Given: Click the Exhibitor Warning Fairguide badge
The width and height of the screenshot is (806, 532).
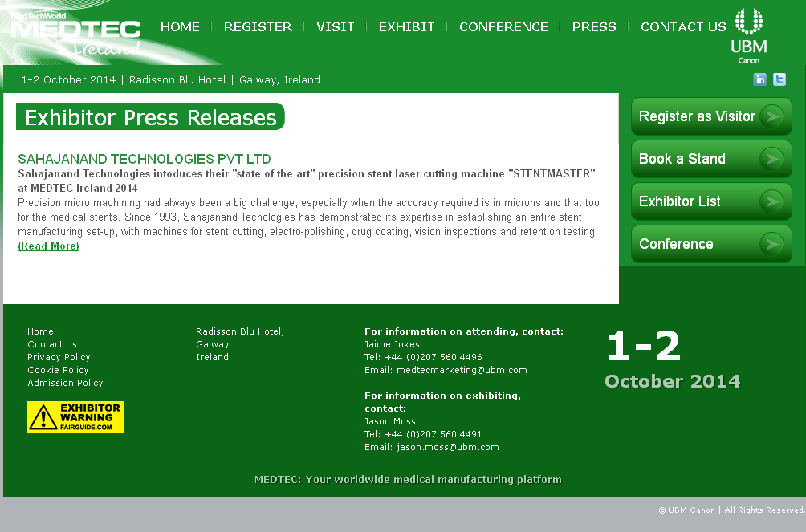Looking at the screenshot, I should [75, 417].
